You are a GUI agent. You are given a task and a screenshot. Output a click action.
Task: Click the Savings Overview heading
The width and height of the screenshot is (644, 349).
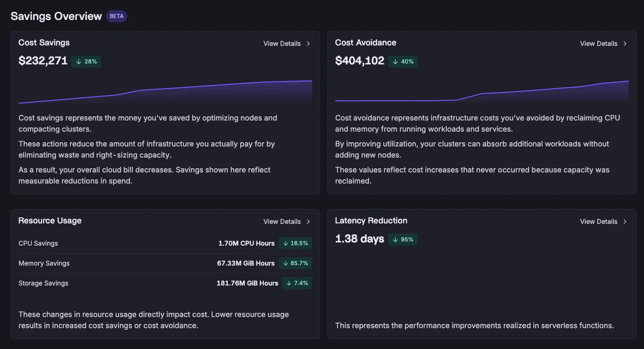(56, 16)
